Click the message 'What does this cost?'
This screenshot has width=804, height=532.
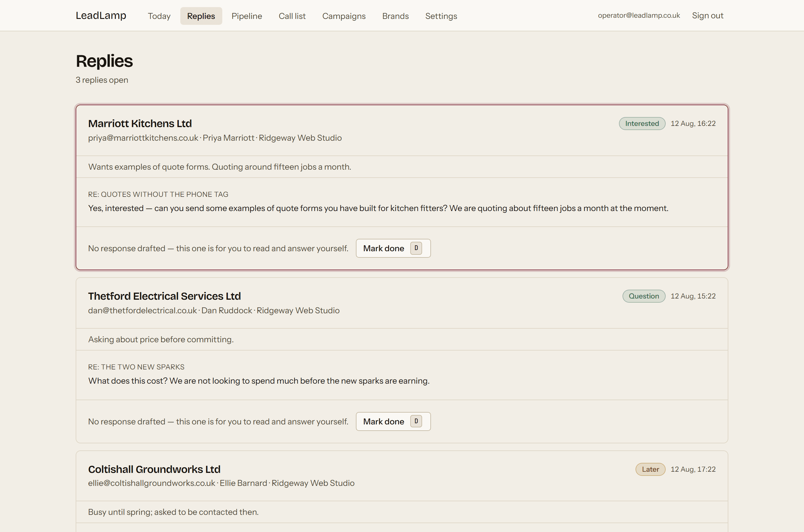point(259,381)
